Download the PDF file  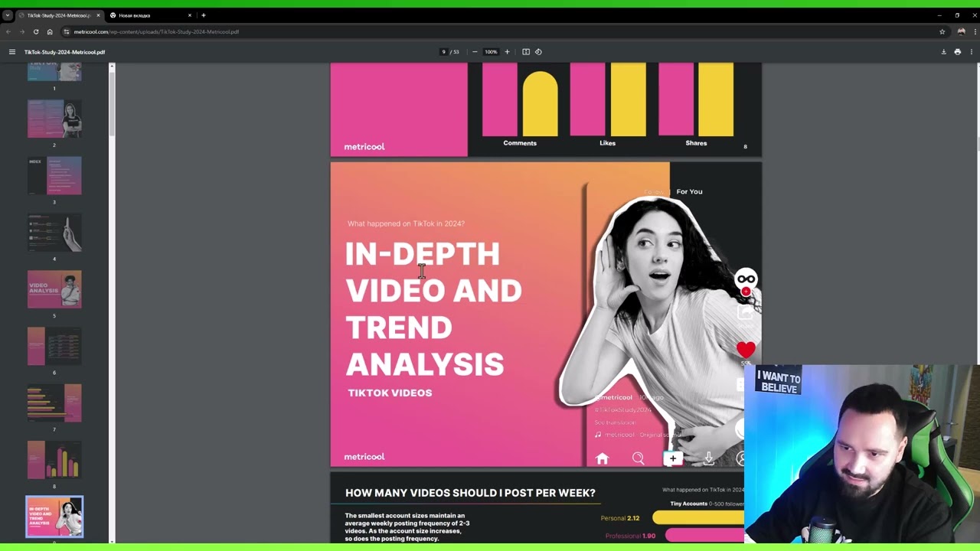(944, 52)
